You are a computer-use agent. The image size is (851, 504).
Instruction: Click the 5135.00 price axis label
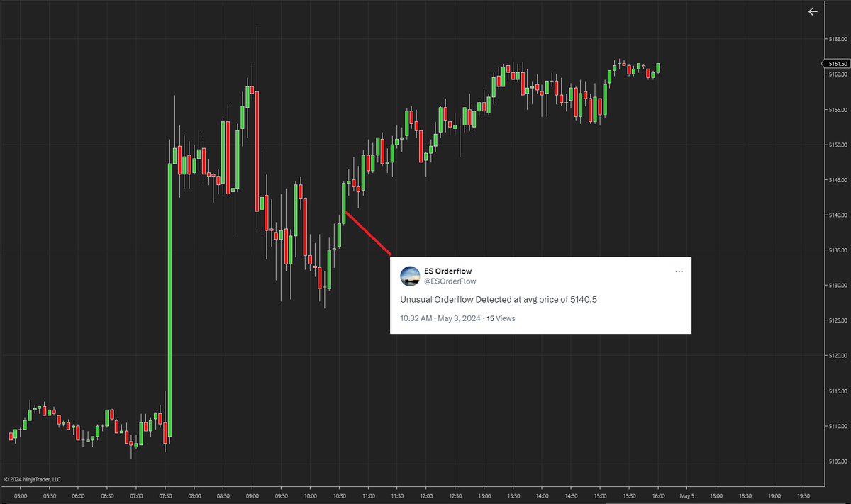coord(838,250)
